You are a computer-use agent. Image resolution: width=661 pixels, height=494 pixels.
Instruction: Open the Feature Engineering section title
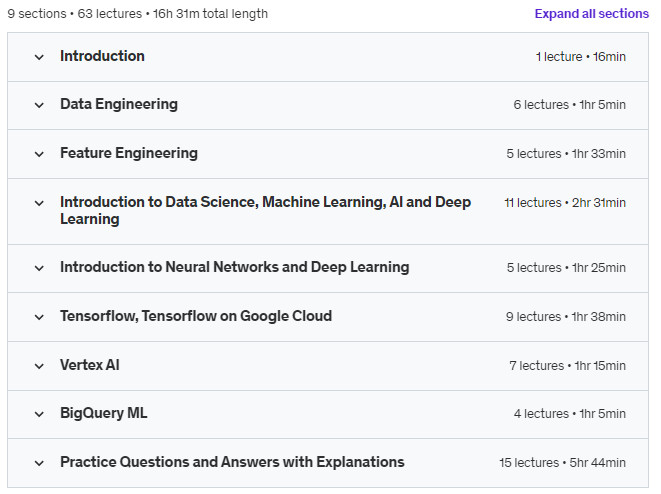click(x=129, y=153)
